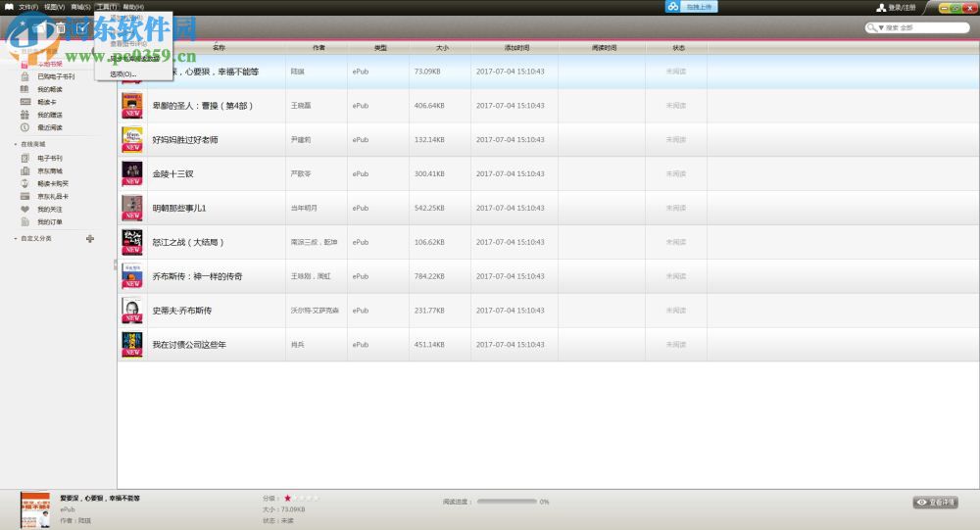Click the books icon beside 我的畅读
The image size is (980, 530).
pyautogui.click(x=25, y=89)
